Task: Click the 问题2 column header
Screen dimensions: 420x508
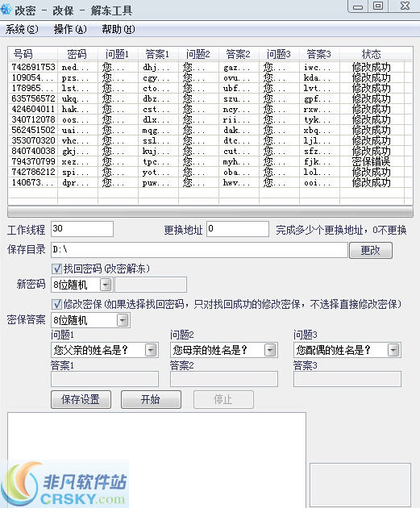Action: tap(198, 54)
